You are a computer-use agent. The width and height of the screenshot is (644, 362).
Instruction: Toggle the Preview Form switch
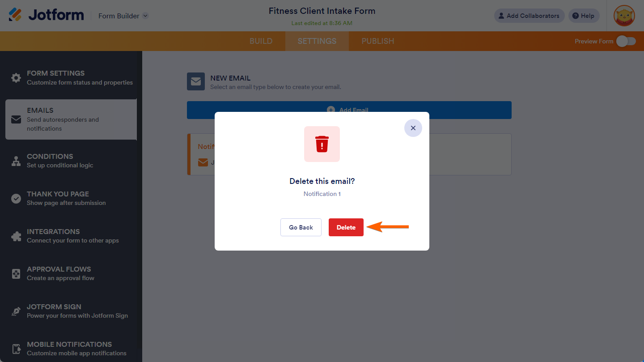tap(626, 41)
